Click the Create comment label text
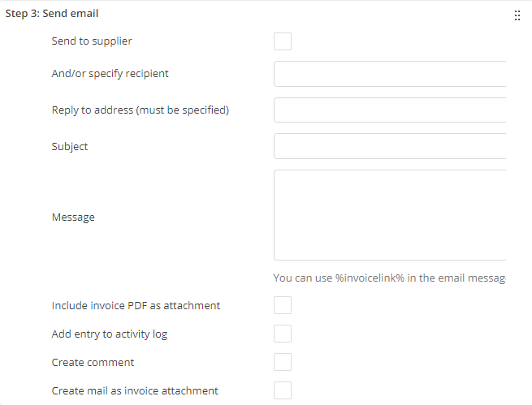This screenshot has width=532, height=405. 93,363
